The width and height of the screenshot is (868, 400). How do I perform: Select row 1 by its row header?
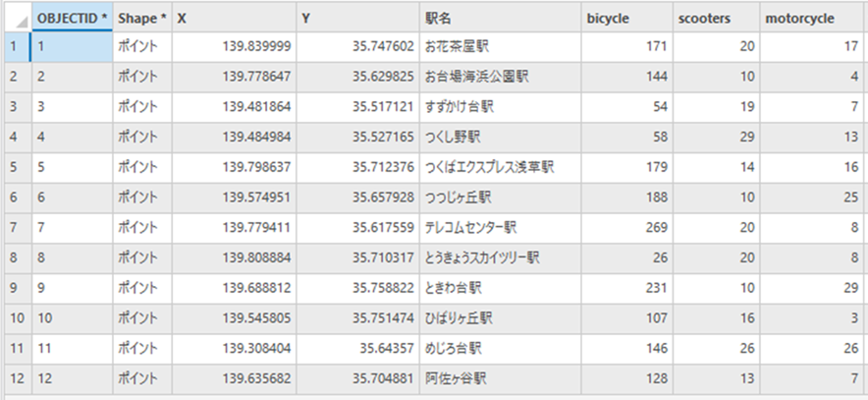[15, 46]
